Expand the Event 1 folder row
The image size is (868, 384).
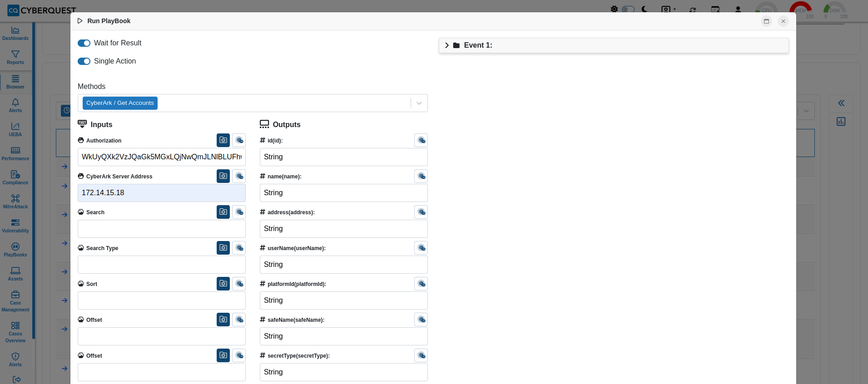614,45
